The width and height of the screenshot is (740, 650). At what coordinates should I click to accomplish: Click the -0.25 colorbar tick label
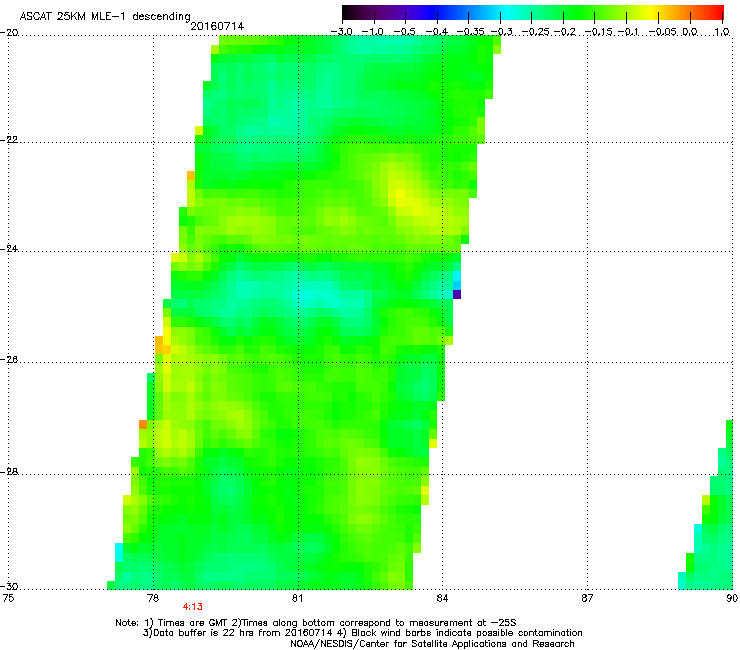[x=534, y=32]
